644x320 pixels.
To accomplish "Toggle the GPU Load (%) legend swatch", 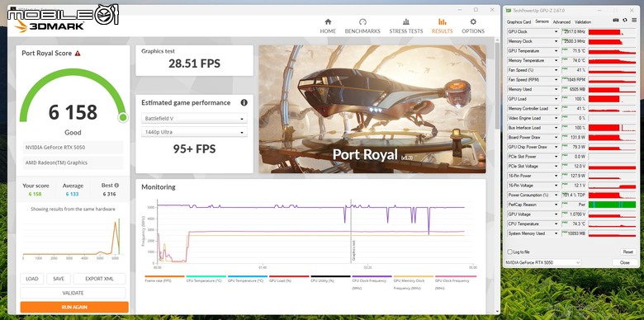I will click(289, 276).
